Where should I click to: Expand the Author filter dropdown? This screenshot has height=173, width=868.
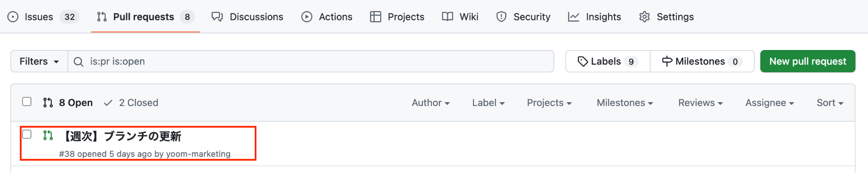pos(431,103)
